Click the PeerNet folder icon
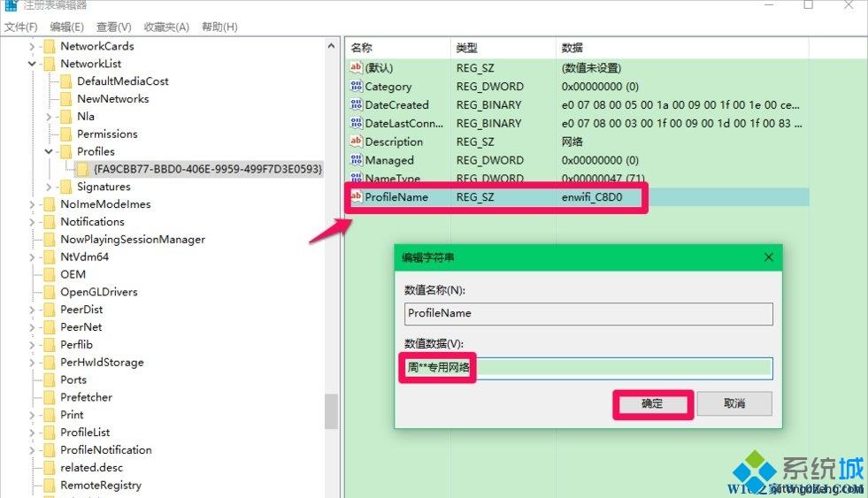Viewport: 868px width, 498px height. (x=50, y=327)
